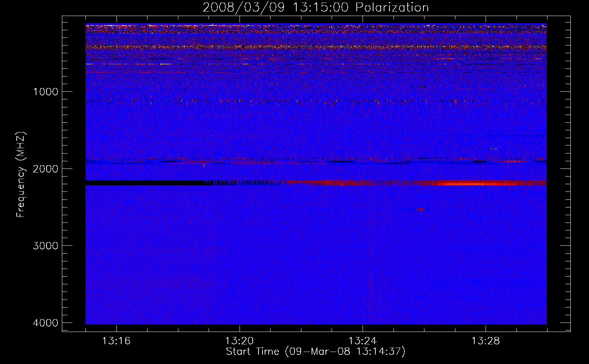Viewport: 589px width, 364px height.
Task: Click the 13:24 time tick label
Action: [363, 341]
